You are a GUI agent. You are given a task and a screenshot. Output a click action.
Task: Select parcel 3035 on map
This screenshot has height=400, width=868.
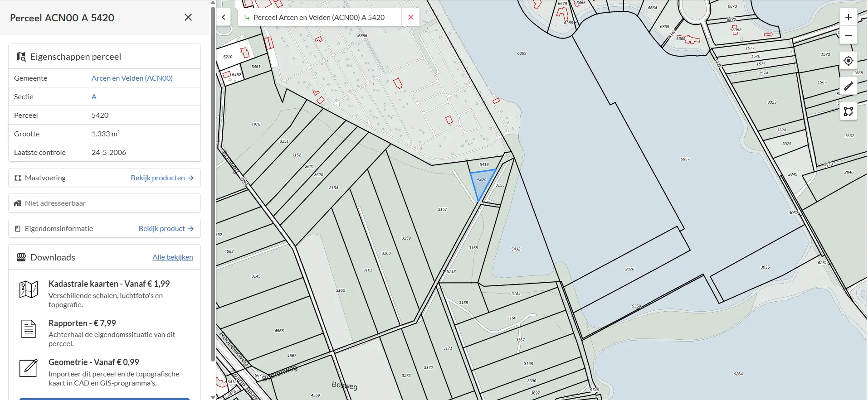click(765, 267)
